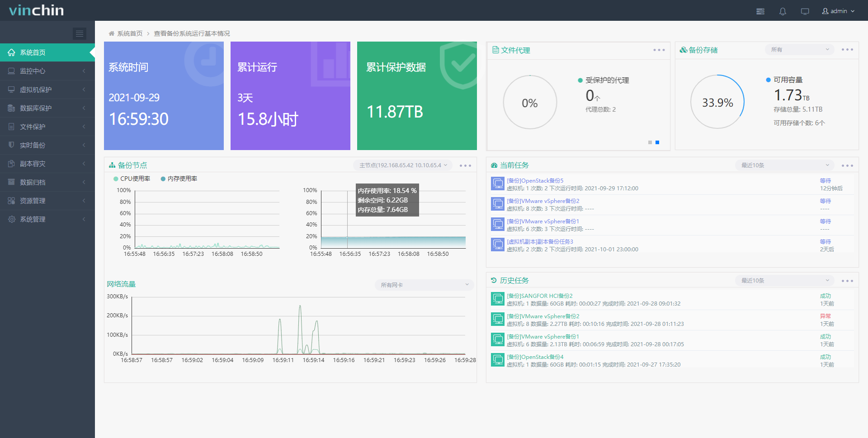Click the monitor screen icon in header
Image resolution: width=868 pixels, height=438 pixels.
click(x=805, y=11)
